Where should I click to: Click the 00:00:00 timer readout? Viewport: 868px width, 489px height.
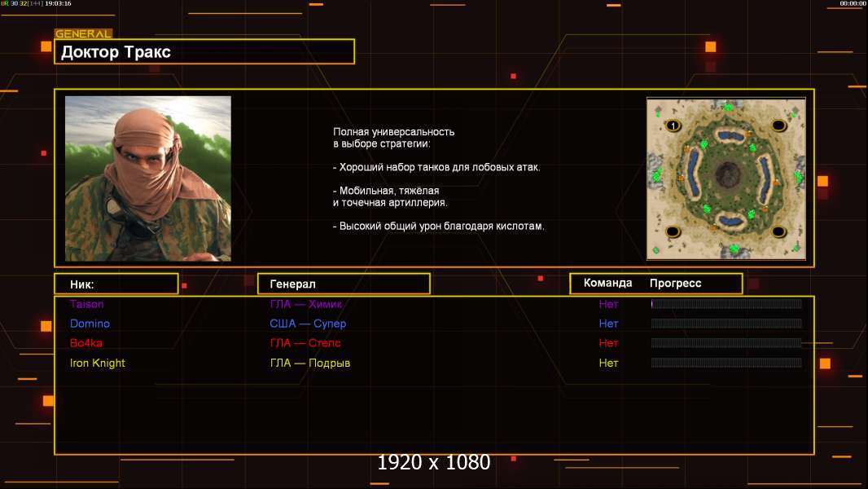coord(853,3)
